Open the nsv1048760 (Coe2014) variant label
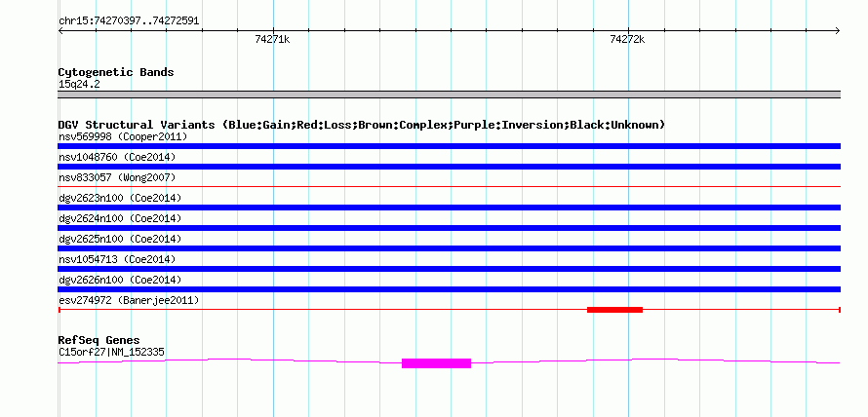The height and width of the screenshot is (417, 868). coord(117,157)
